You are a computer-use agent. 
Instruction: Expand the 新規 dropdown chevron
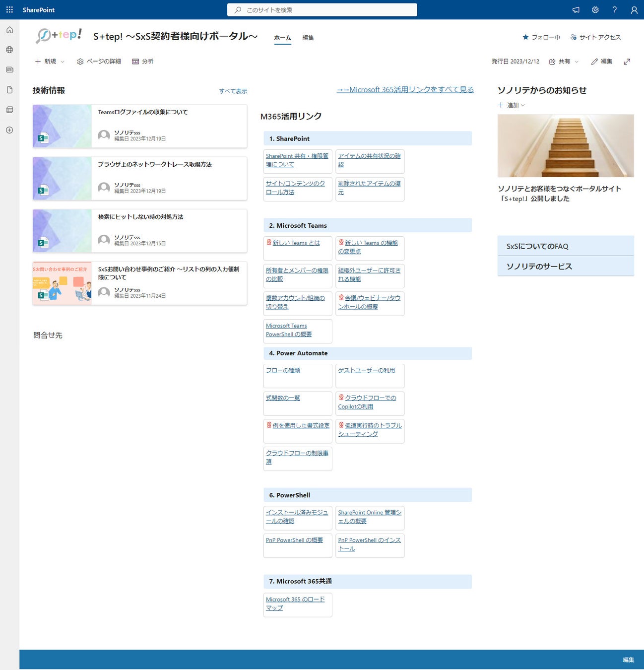click(63, 62)
